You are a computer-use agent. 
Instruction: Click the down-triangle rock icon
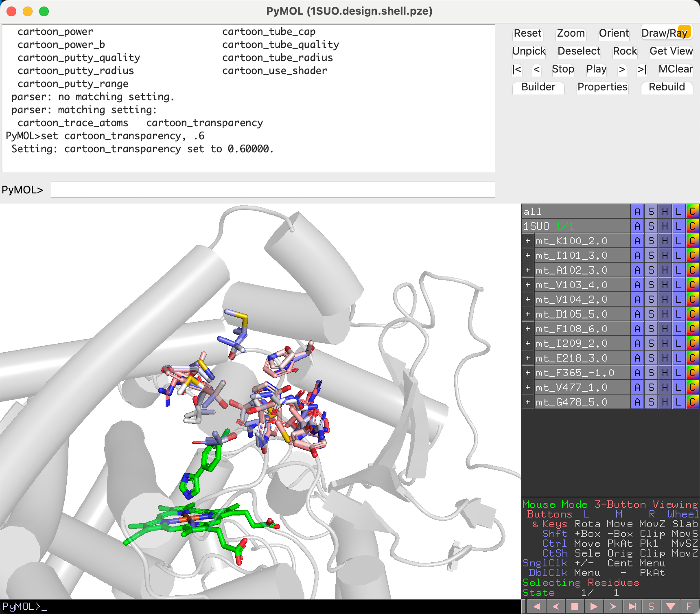[x=670, y=606]
